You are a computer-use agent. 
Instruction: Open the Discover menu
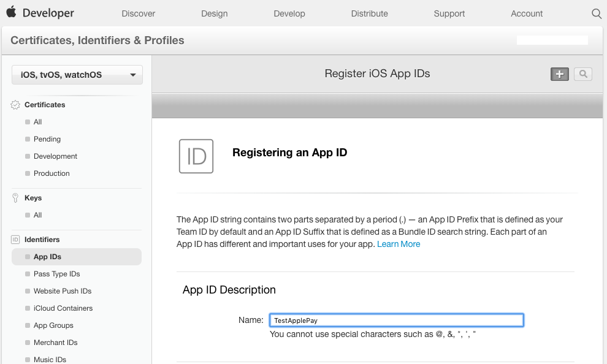(138, 13)
